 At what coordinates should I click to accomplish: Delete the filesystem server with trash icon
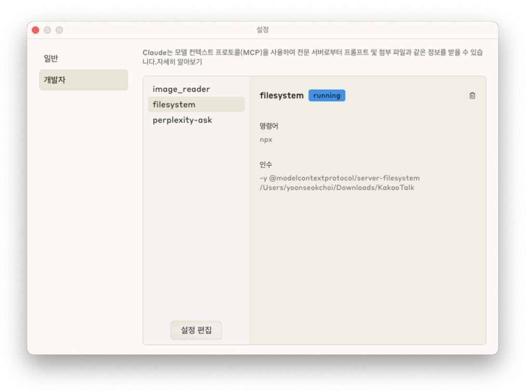tap(472, 96)
